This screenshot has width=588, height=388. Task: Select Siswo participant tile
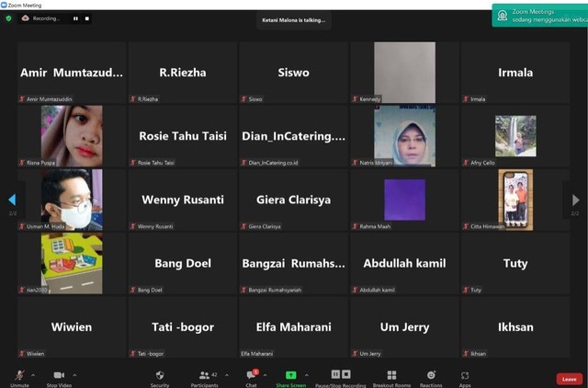(294, 73)
